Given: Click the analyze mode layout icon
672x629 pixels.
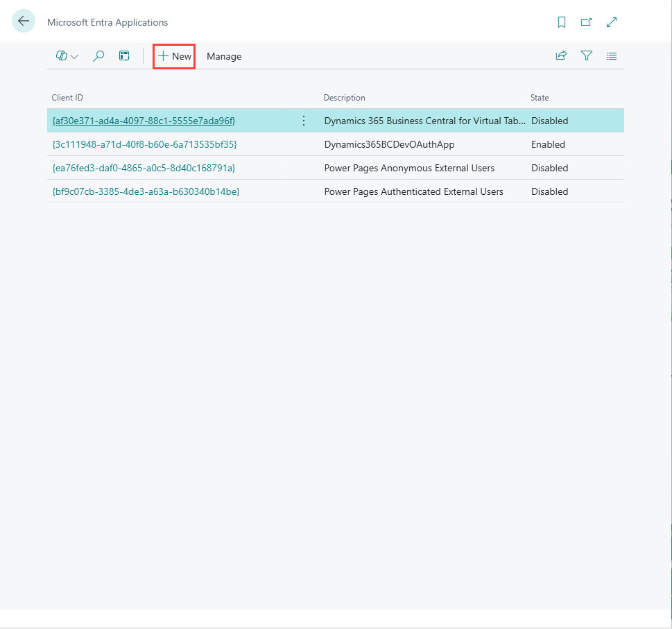Looking at the screenshot, I should point(124,56).
